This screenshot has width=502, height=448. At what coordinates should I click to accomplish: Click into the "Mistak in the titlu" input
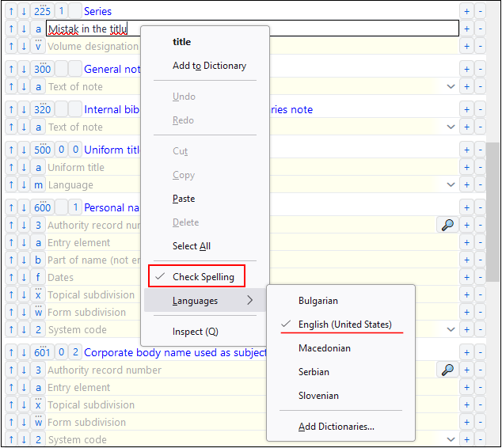(x=253, y=28)
